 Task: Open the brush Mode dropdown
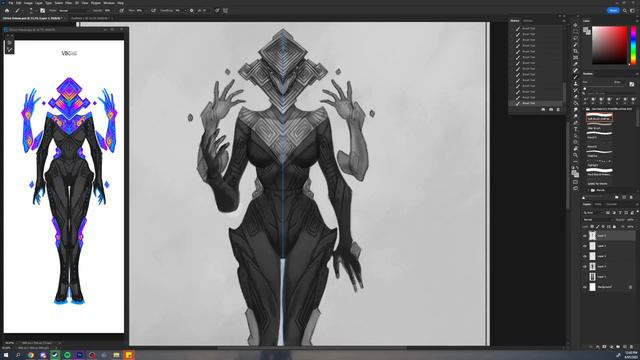[74, 11]
